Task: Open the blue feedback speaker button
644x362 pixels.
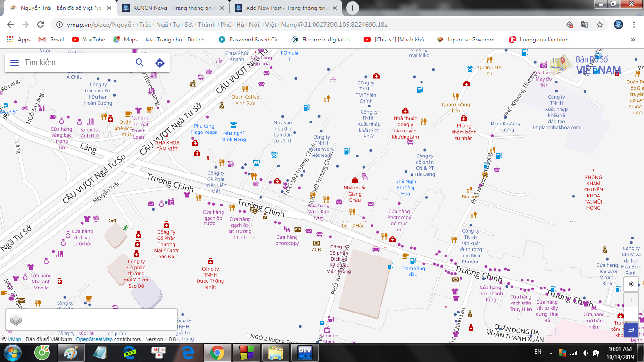Action: (x=631, y=330)
